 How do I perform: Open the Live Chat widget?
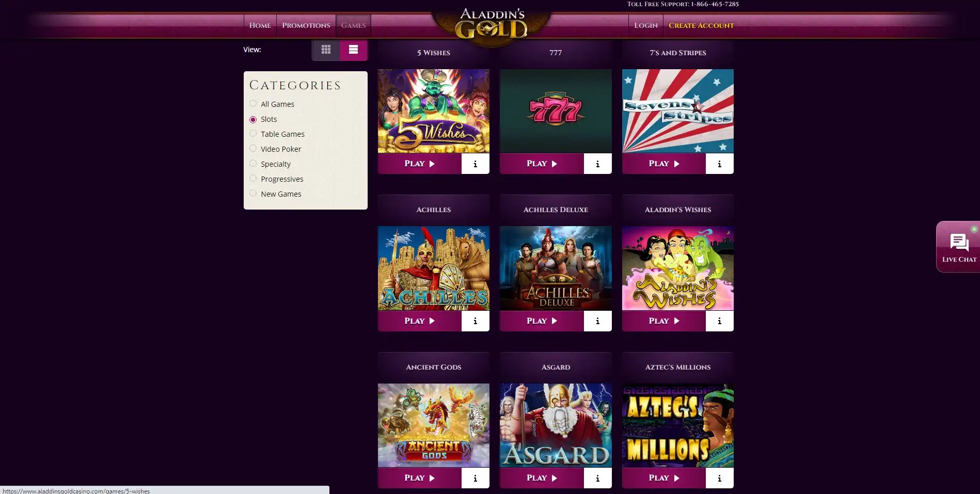pyautogui.click(x=959, y=247)
